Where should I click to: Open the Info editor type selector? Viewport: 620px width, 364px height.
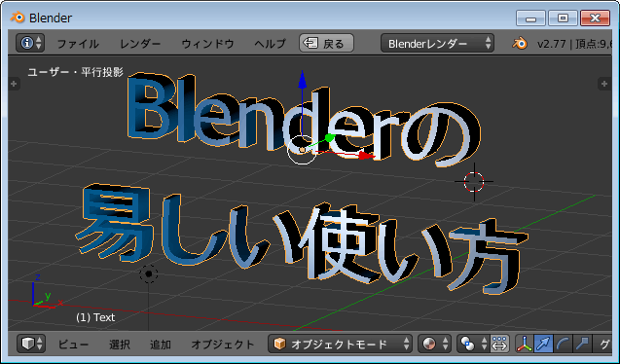[30, 43]
